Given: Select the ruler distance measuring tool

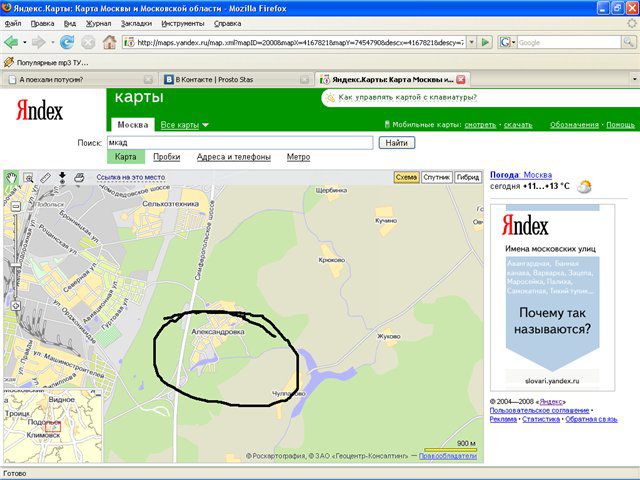Looking at the screenshot, I should (x=45, y=178).
